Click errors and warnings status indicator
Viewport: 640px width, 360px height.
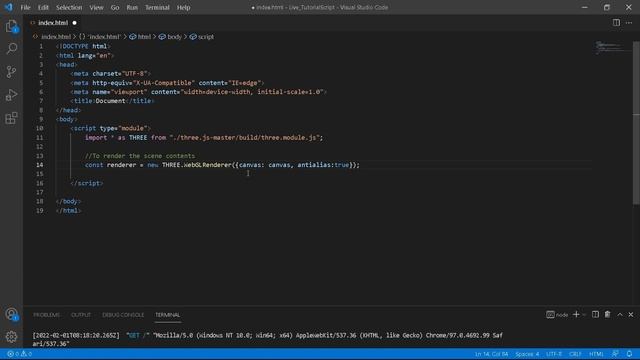coord(19,354)
